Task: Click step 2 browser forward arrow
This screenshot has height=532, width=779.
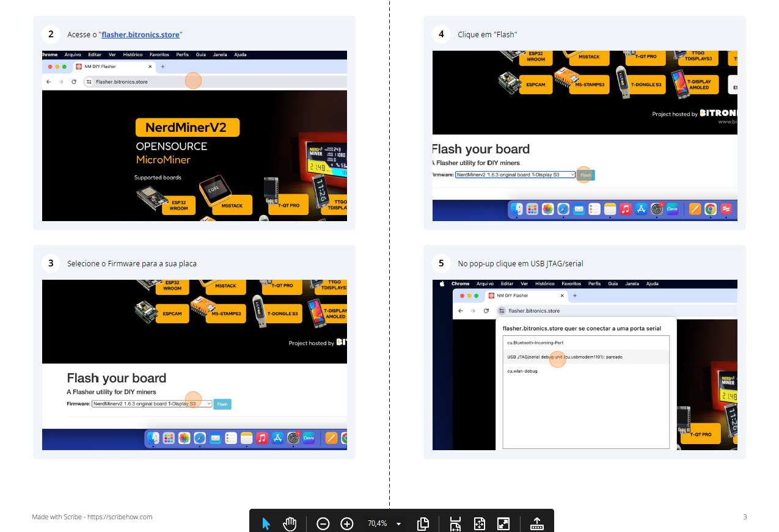Action: (61, 81)
